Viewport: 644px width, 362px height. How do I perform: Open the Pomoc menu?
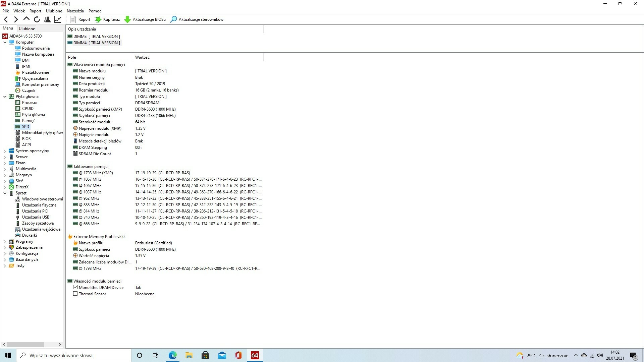(x=95, y=11)
